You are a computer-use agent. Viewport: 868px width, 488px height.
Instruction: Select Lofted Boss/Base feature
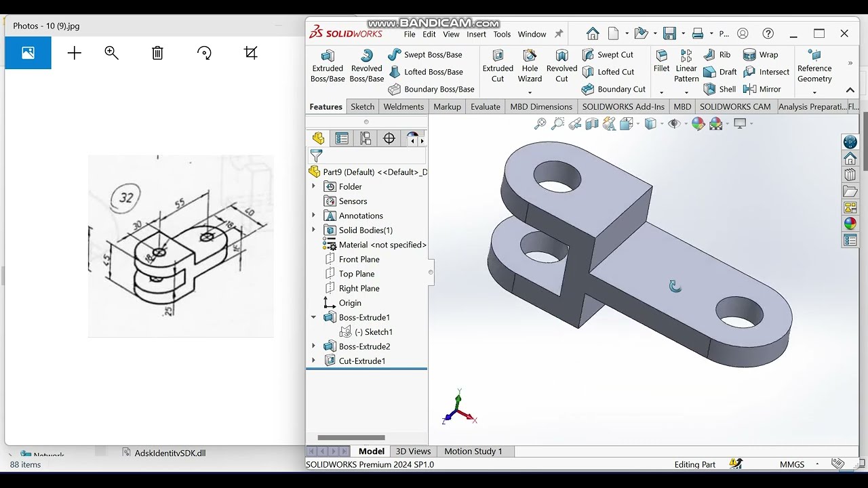(x=426, y=72)
